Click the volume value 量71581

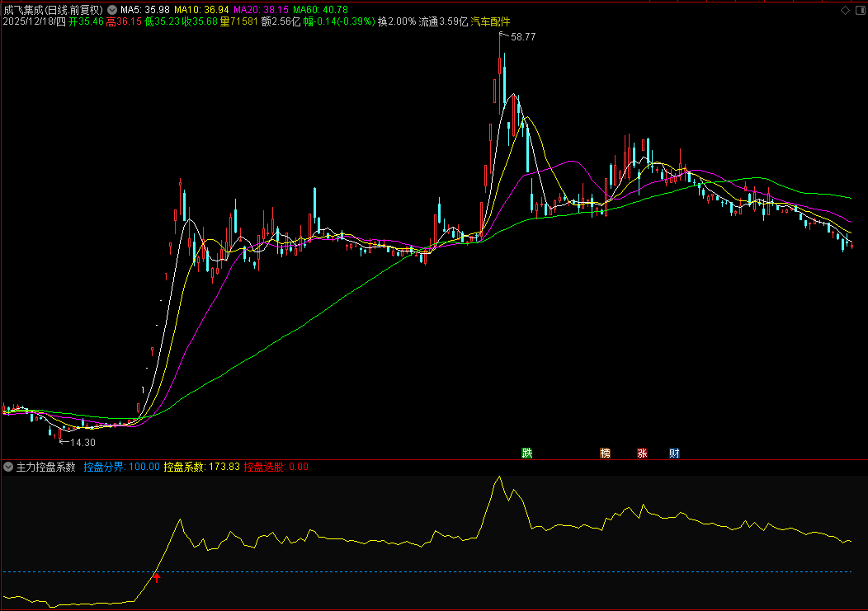tap(239, 21)
